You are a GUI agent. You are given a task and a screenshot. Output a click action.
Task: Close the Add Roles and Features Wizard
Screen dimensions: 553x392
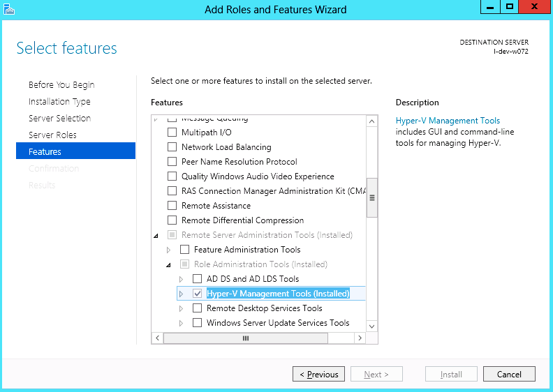tap(533, 7)
